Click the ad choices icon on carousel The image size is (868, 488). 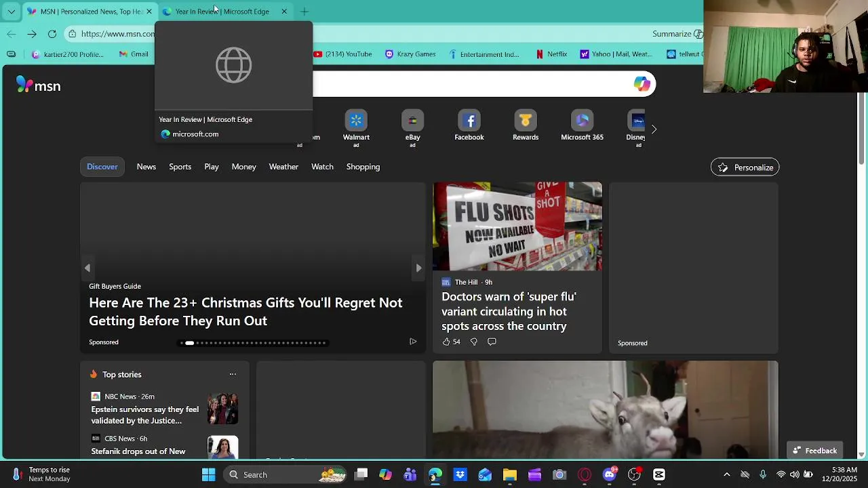[x=413, y=342]
